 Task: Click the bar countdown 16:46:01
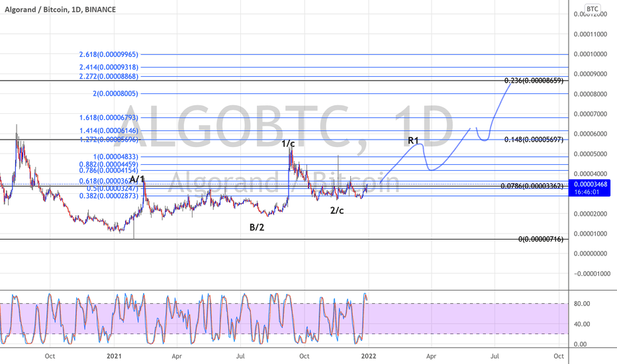coord(587,192)
